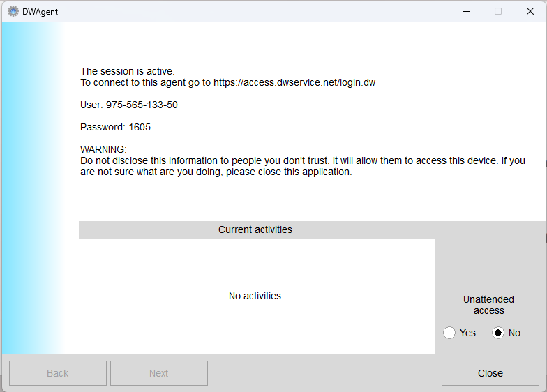The image size is (547, 392).
Task: Close the DWAgent window with the X
Action: coord(530,11)
